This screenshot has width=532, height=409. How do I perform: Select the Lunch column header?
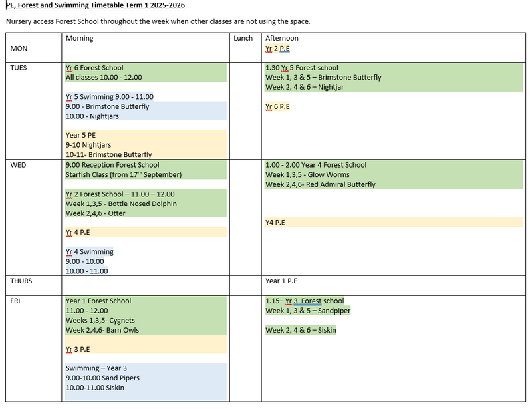[x=243, y=38]
